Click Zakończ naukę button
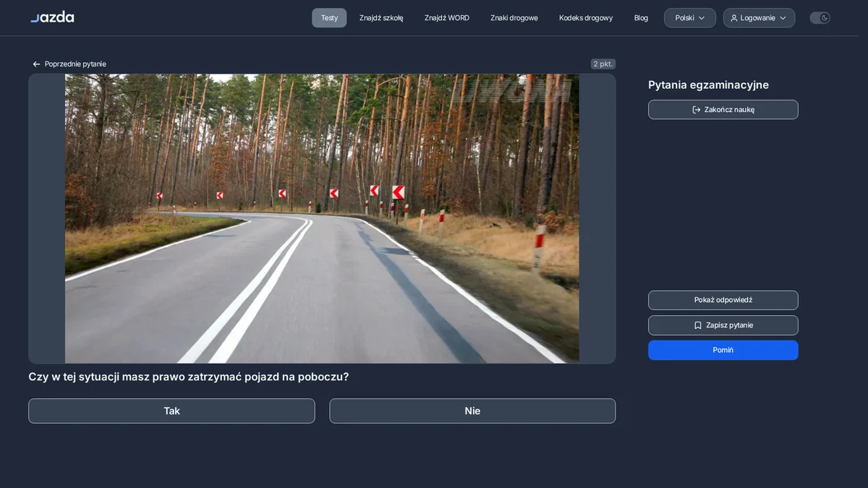This screenshot has height=488, width=868. (x=723, y=110)
